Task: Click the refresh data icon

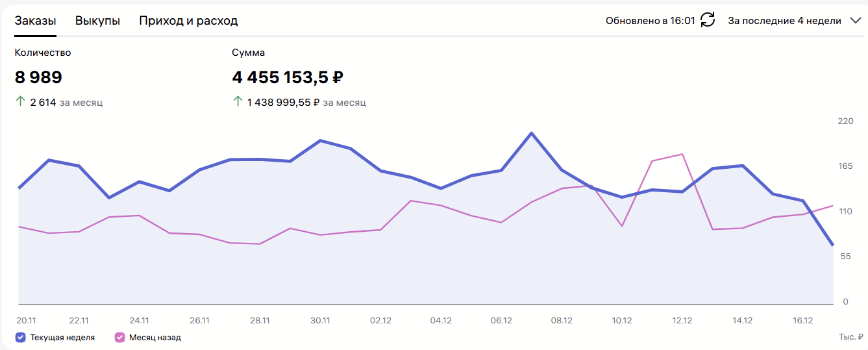Action: (x=708, y=20)
